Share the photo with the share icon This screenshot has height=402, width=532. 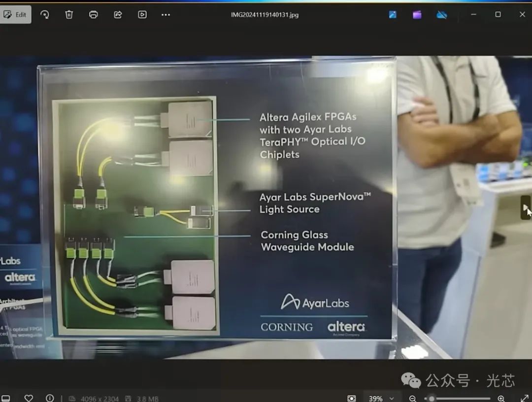[118, 15]
